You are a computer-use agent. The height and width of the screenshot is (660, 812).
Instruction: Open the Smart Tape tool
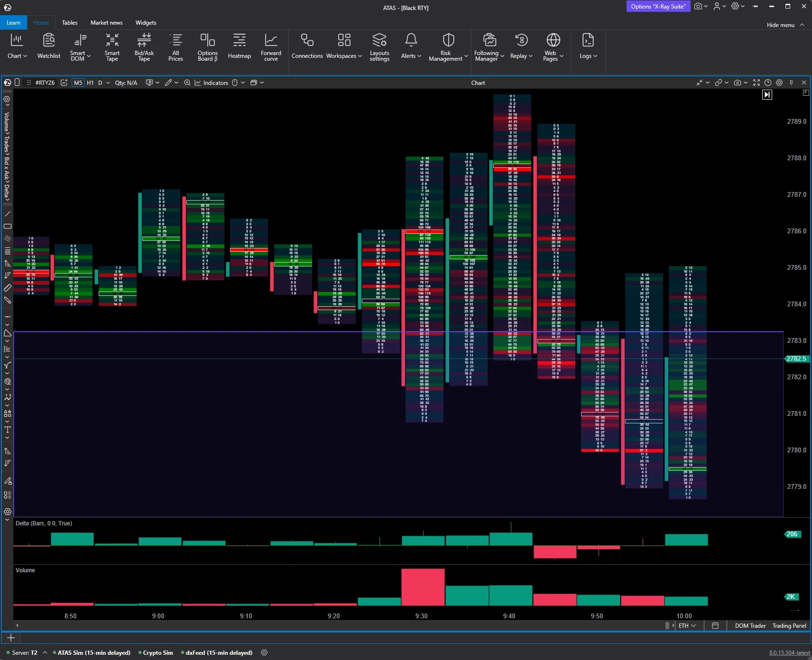coord(112,46)
